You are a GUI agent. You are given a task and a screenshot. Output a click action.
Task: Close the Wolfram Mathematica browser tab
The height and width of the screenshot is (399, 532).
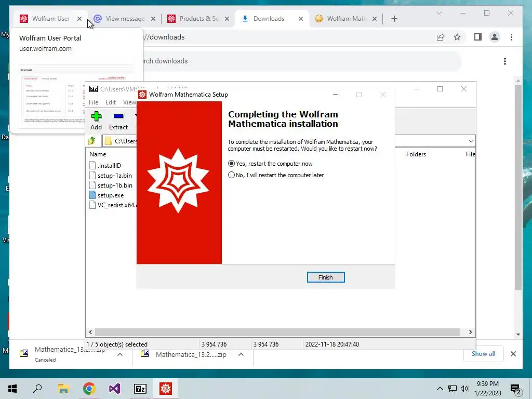[375, 19]
